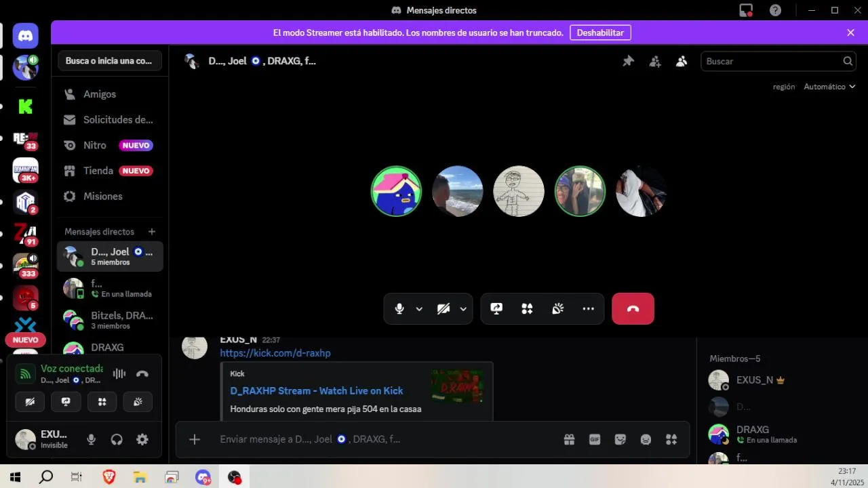The width and height of the screenshot is (868, 488).
Task: Open the Kick server icon
Action: coord(25,106)
